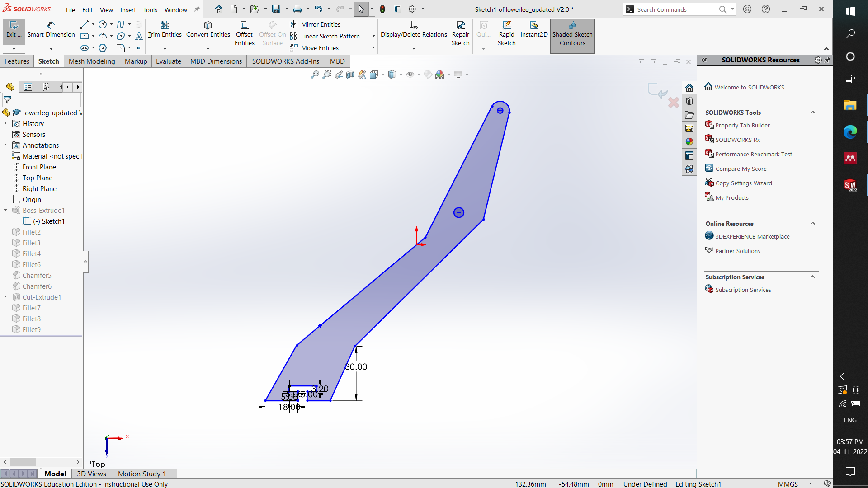Open the Section View tool
Image resolution: width=868 pixels, height=488 pixels.
350,75
